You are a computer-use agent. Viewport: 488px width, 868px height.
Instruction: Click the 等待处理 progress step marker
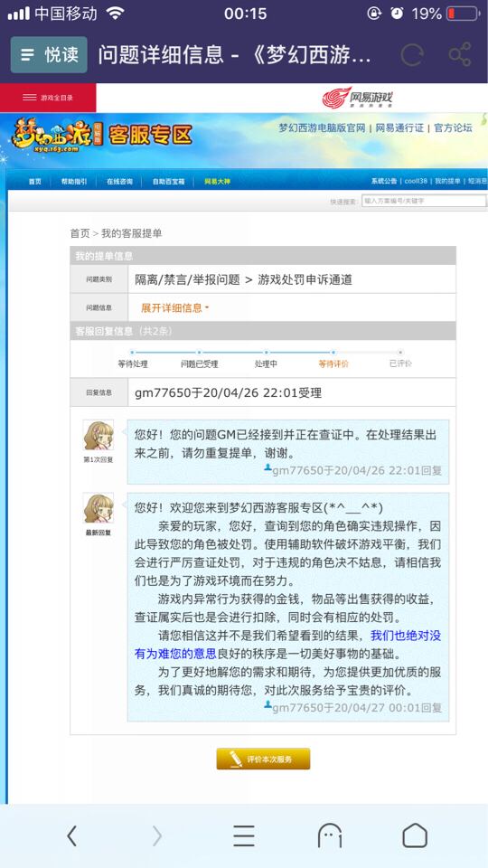tap(132, 352)
